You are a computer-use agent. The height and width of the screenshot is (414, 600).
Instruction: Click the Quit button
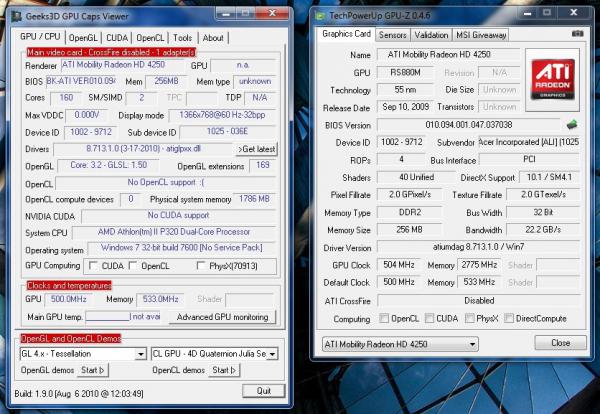[263, 390]
